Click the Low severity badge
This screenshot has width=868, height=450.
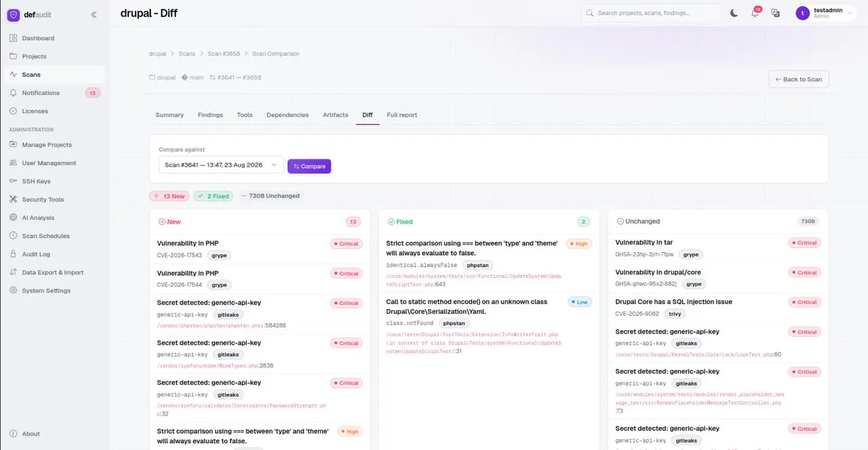(x=580, y=302)
